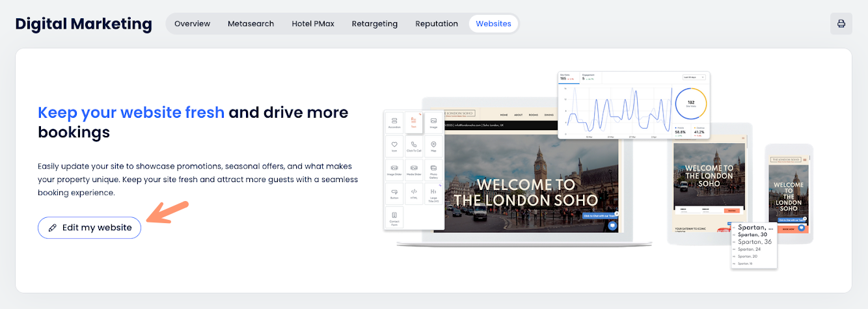Click the print page icon
868x309 pixels.
click(x=841, y=24)
